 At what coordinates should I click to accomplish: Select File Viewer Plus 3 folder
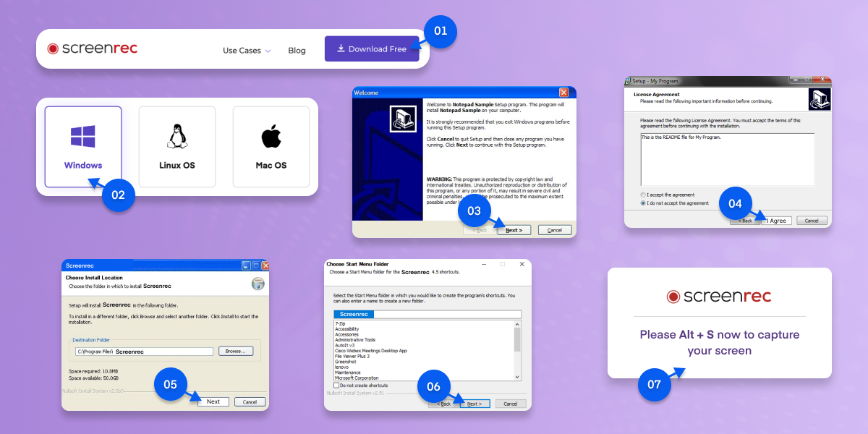(x=352, y=356)
